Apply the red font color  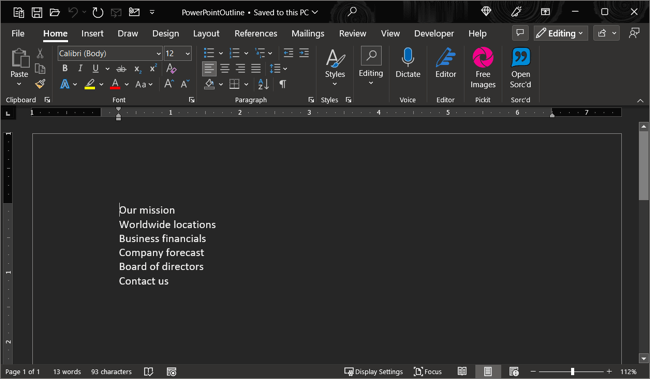click(x=115, y=84)
